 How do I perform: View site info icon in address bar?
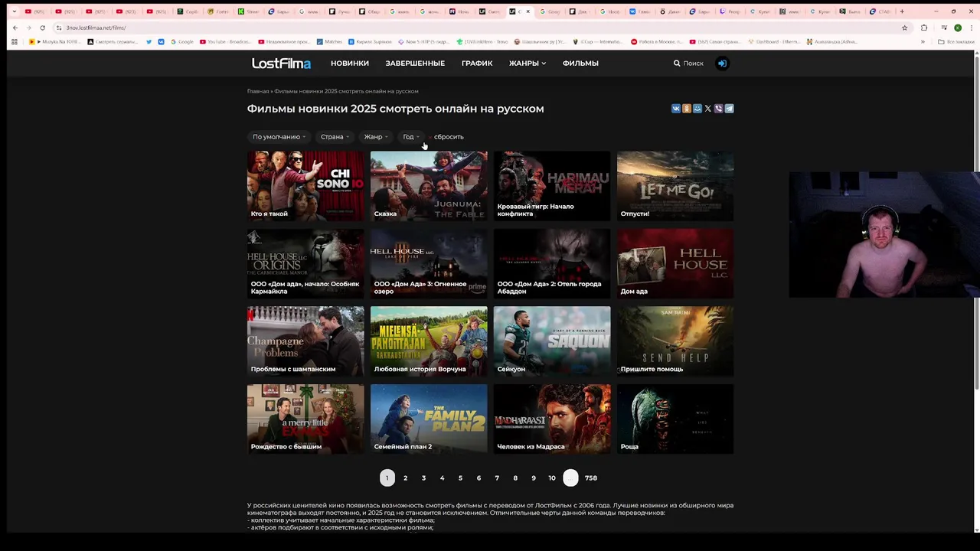click(x=58, y=28)
